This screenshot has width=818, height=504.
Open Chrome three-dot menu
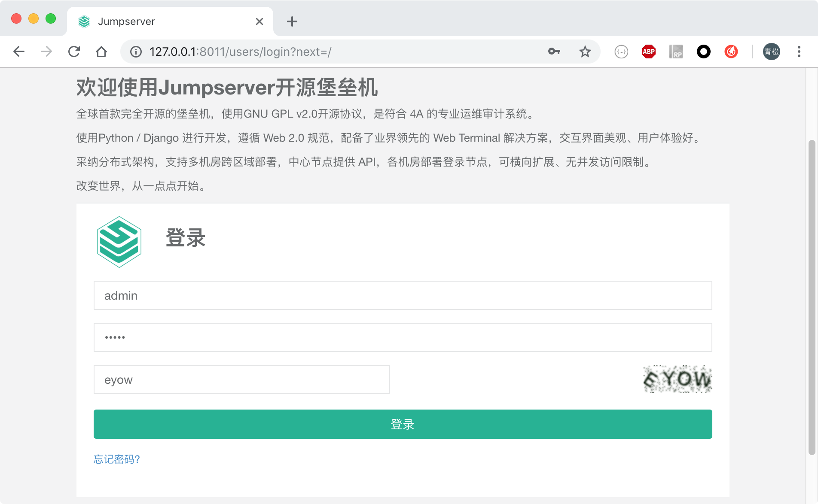point(799,52)
